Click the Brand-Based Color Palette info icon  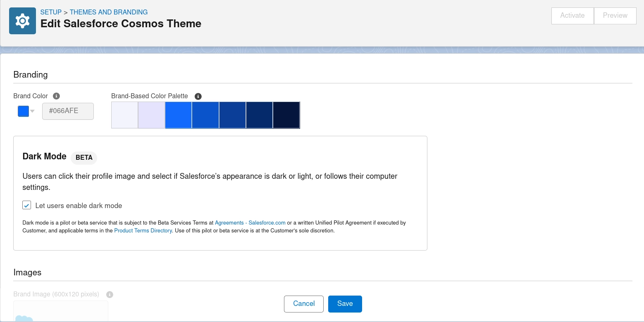198,96
